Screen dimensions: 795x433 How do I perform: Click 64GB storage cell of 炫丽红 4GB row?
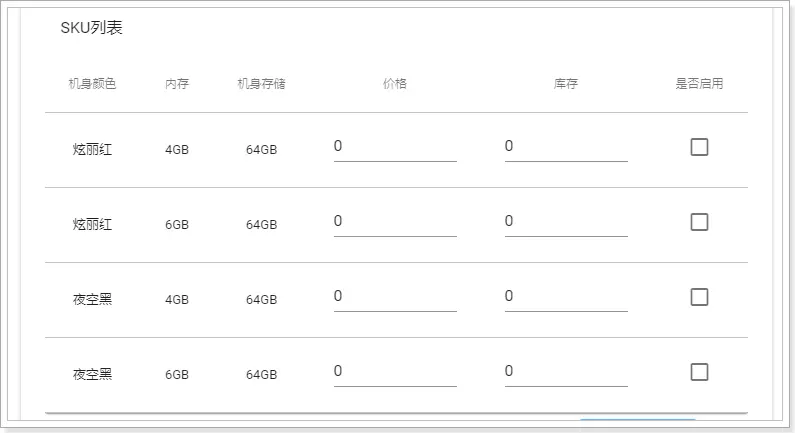click(x=262, y=150)
